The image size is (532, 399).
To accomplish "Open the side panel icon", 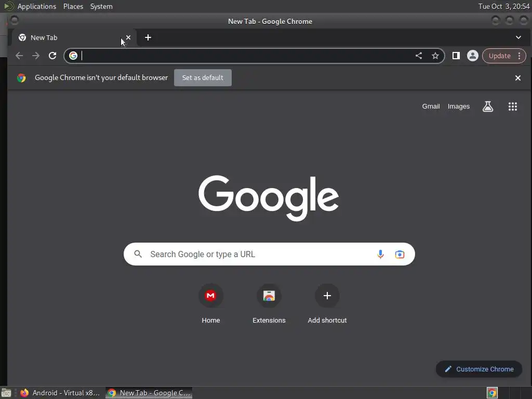I will (456, 56).
